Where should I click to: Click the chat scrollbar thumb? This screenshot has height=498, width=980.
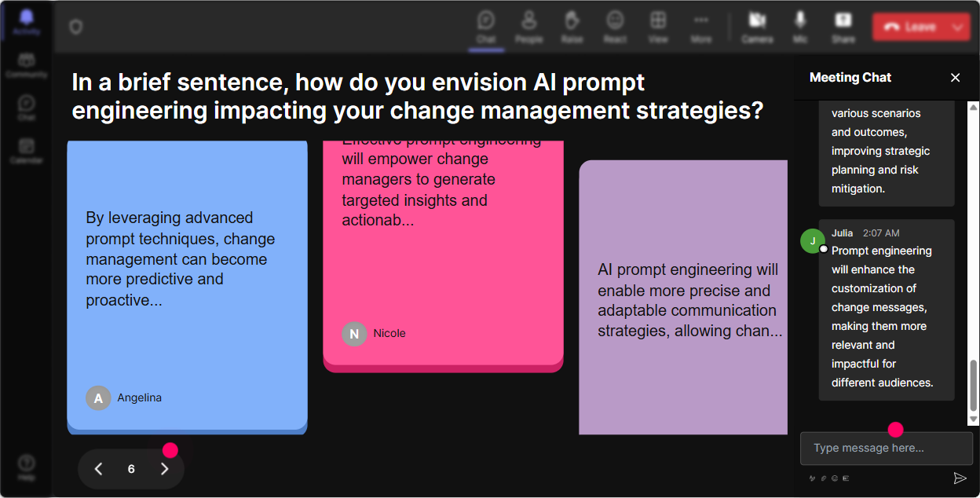coord(974,386)
